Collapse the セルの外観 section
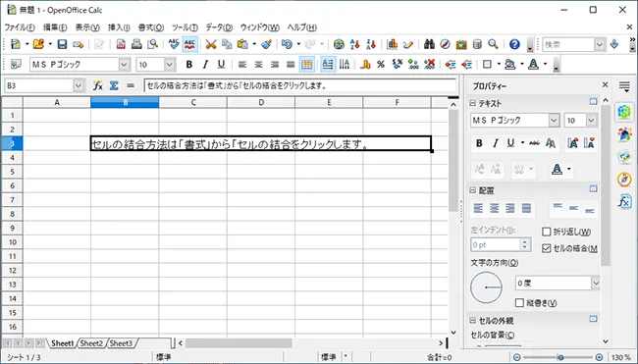 pos(473,321)
